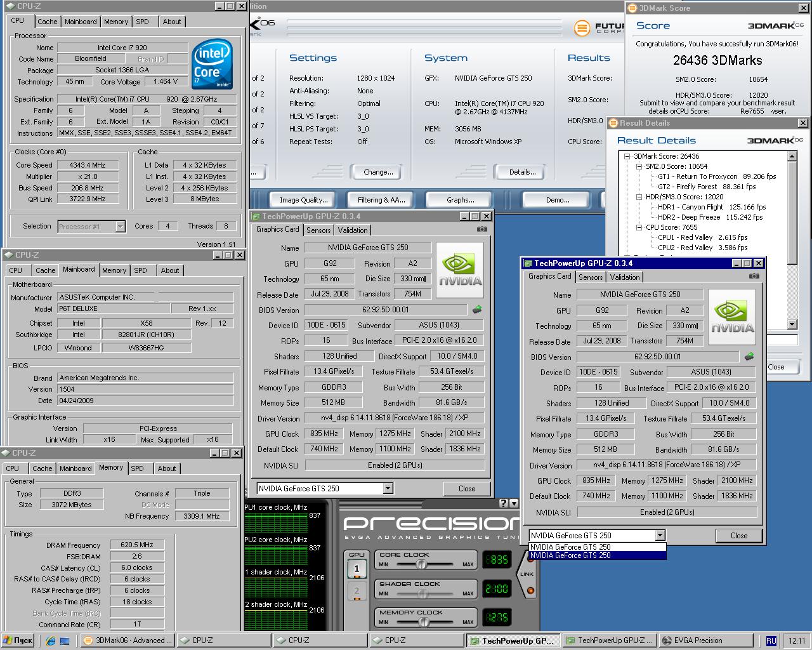Select GPU 2 in EVGA Precision
Image resolution: width=812 pixels, height=650 pixels.
point(357,591)
